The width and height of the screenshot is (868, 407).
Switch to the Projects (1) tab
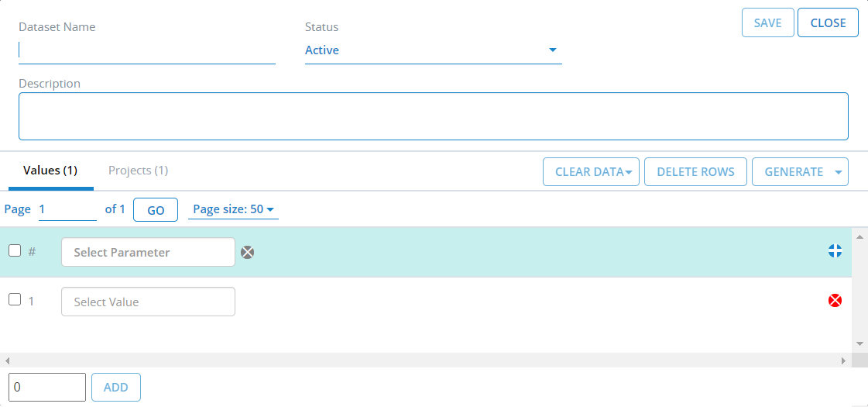click(x=138, y=171)
